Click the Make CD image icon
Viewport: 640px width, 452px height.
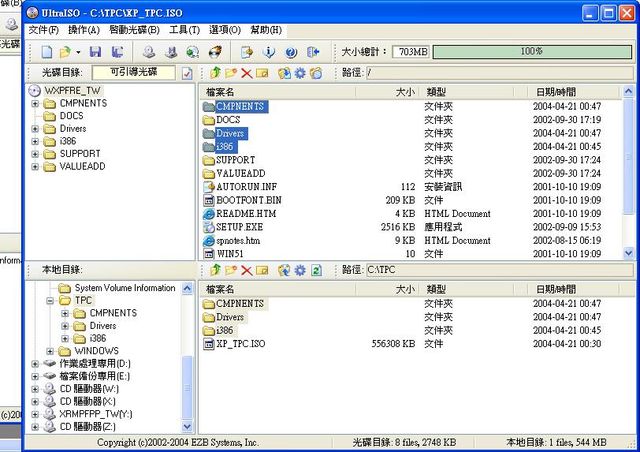pos(149,52)
